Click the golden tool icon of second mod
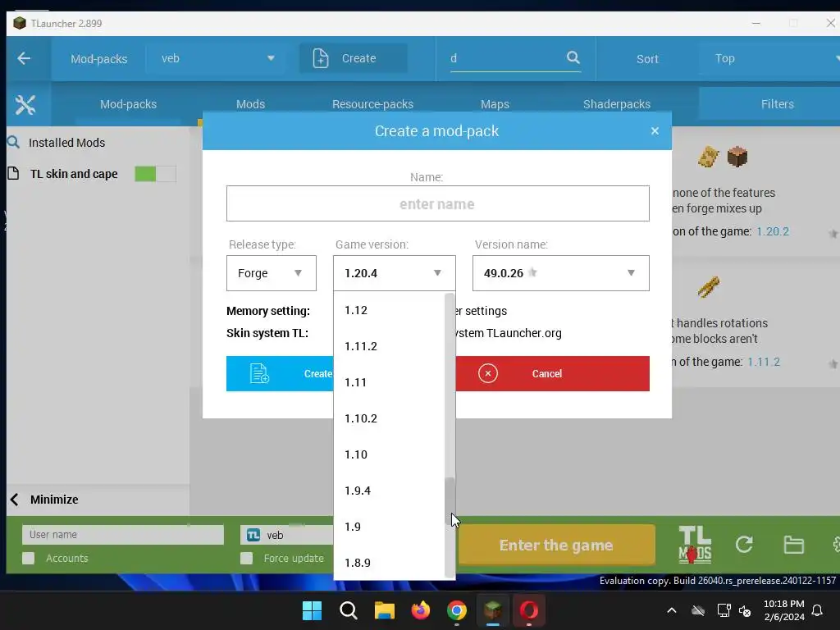The height and width of the screenshot is (630, 840). click(708, 286)
